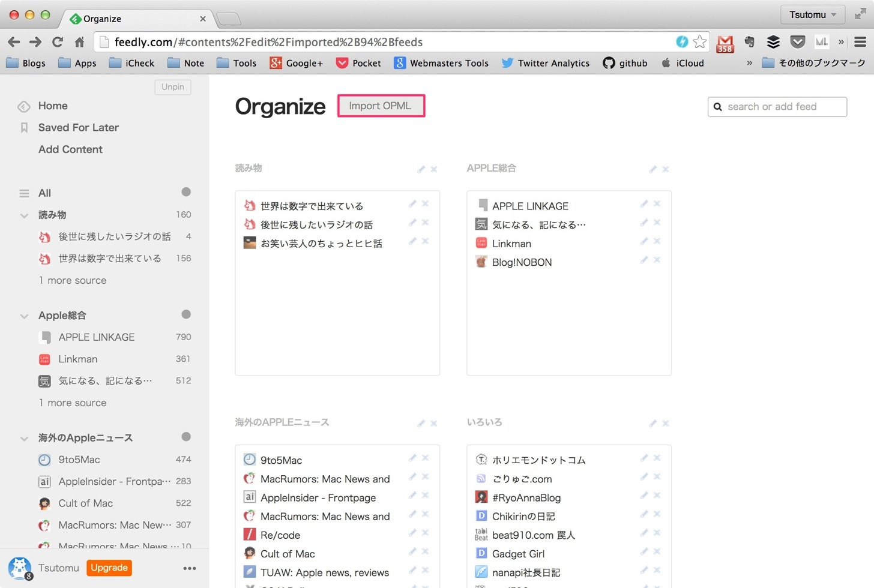Remove Re/code feed X icon

click(x=426, y=533)
